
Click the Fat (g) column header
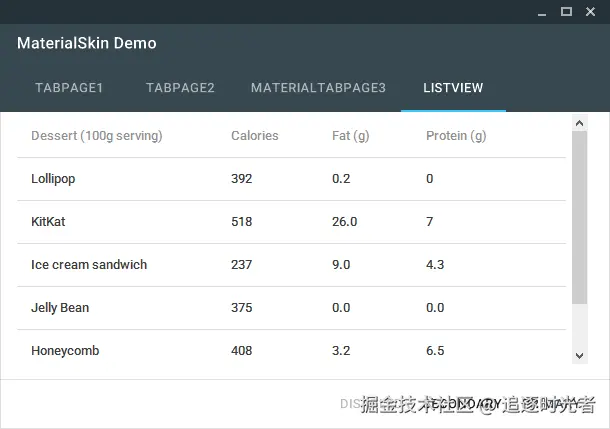[351, 136]
